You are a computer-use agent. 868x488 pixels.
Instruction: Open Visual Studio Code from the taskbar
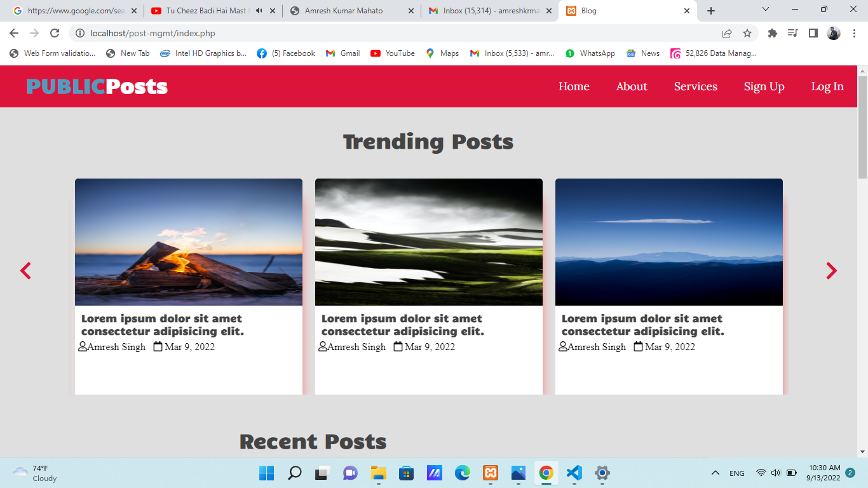574,473
